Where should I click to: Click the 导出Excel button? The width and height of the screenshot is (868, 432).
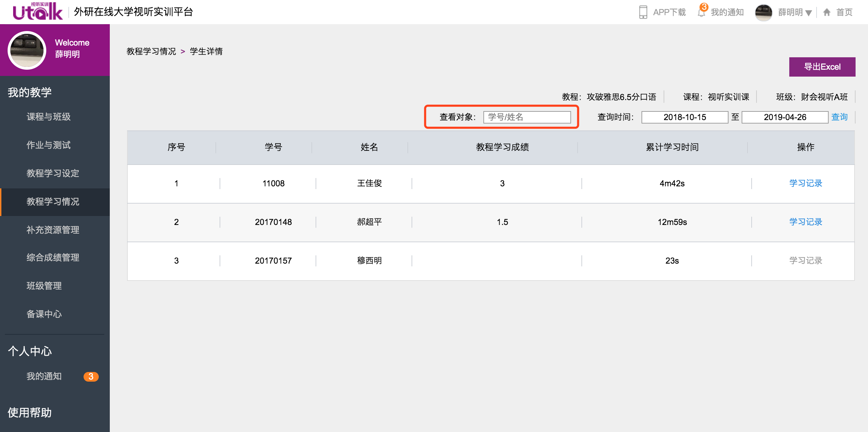pos(822,67)
